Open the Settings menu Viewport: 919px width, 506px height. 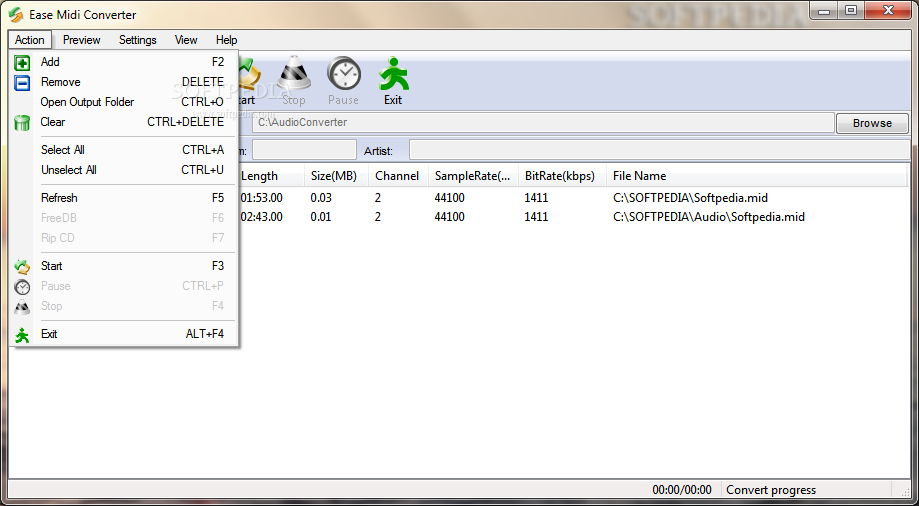(138, 40)
